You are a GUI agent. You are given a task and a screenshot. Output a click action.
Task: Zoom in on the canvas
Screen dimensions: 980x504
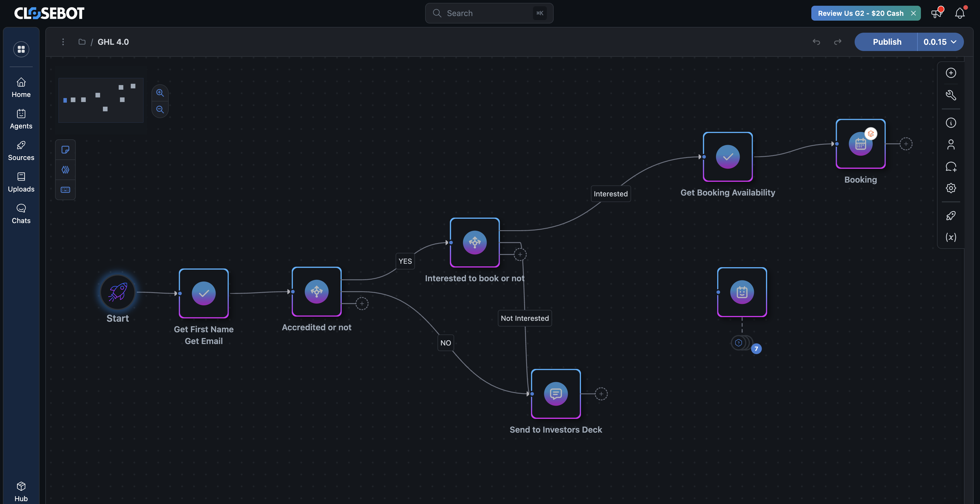tap(160, 93)
